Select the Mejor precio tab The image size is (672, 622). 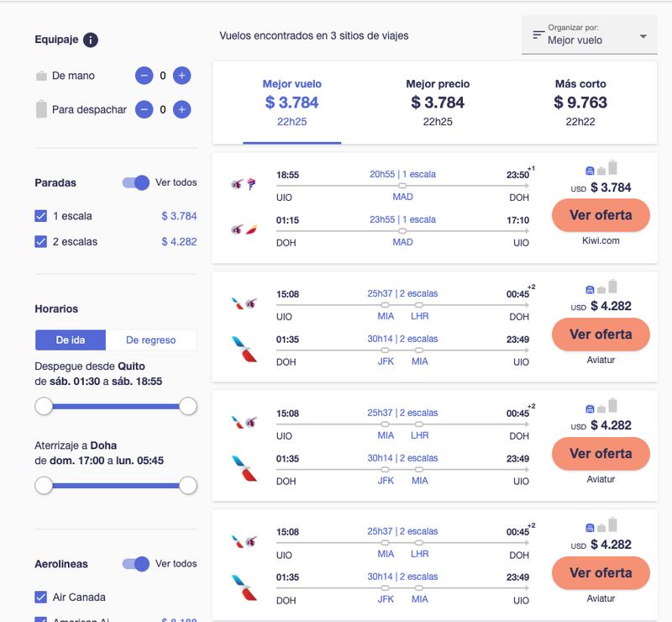pyautogui.click(x=438, y=103)
